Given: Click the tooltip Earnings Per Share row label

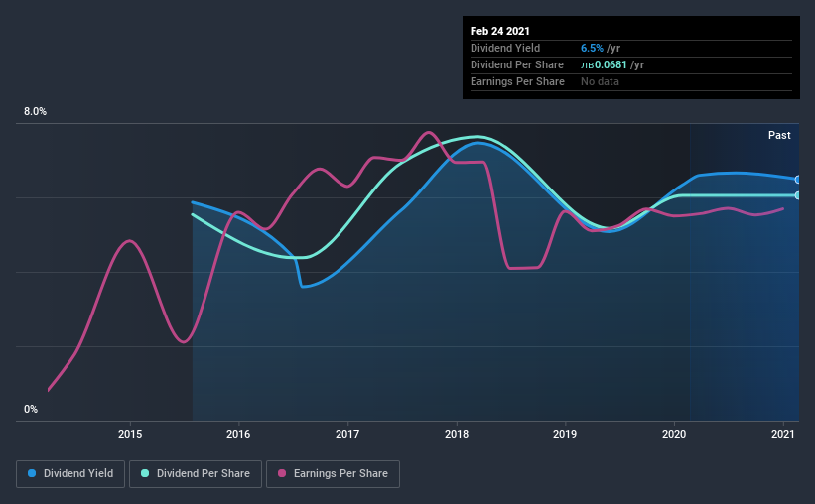Looking at the screenshot, I should (518, 81).
